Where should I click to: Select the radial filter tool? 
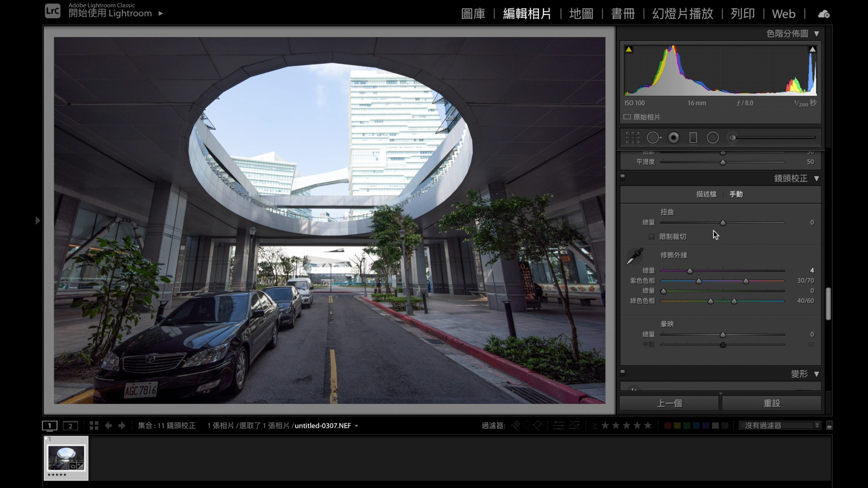pyautogui.click(x=712, y=138)
